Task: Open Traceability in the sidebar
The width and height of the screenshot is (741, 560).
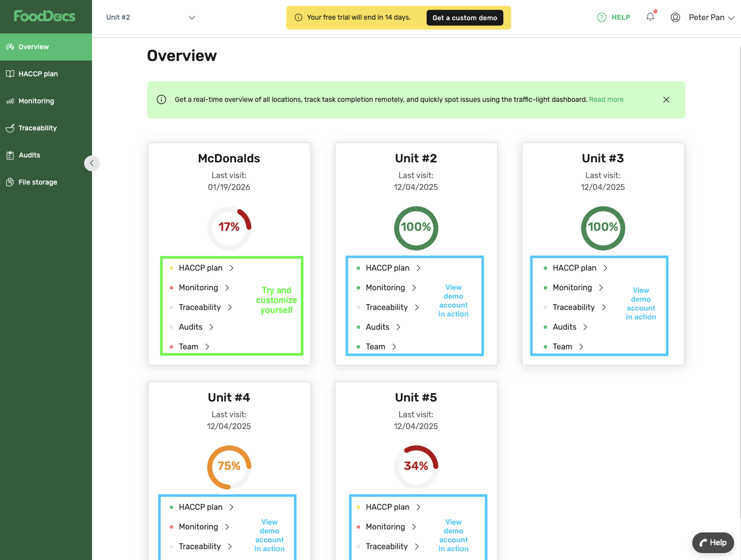Action: click(46, 128)
